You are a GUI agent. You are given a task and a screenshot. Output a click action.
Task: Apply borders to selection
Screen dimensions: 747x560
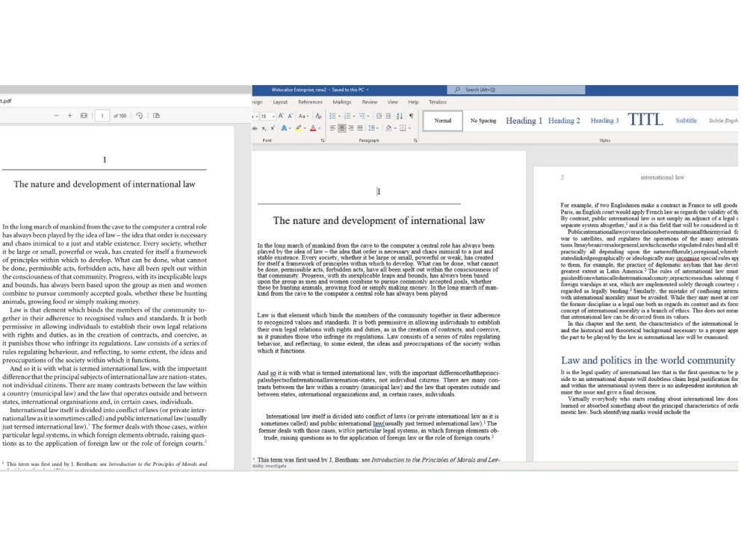403,128
